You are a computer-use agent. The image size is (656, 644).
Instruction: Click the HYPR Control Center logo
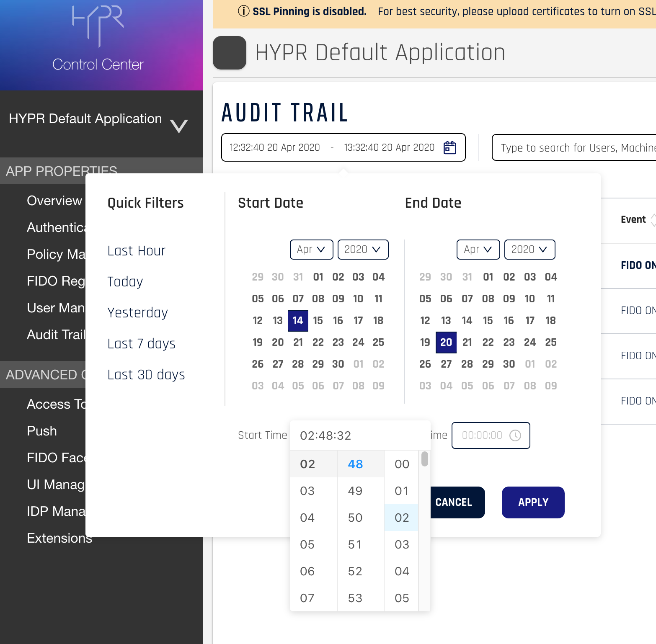click(98, 39)
